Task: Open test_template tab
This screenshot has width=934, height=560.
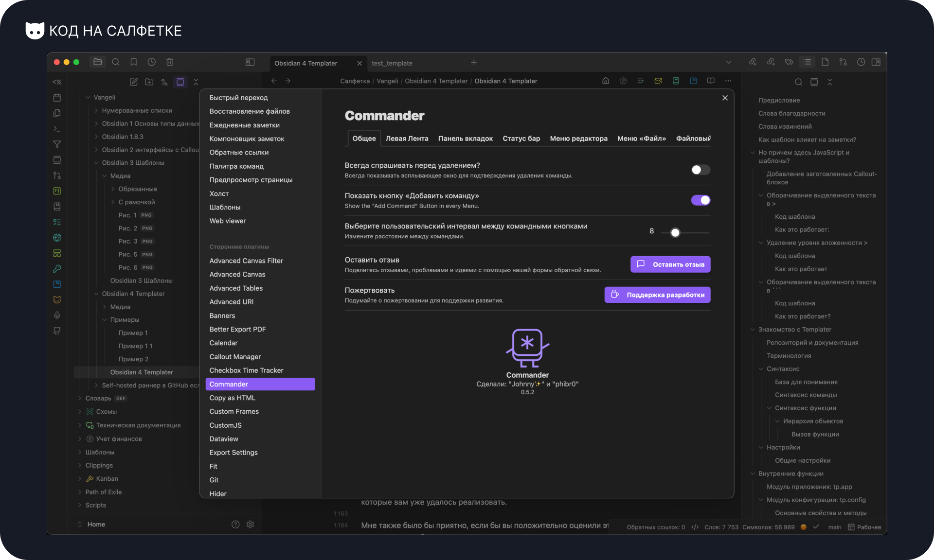Action: 392,63
